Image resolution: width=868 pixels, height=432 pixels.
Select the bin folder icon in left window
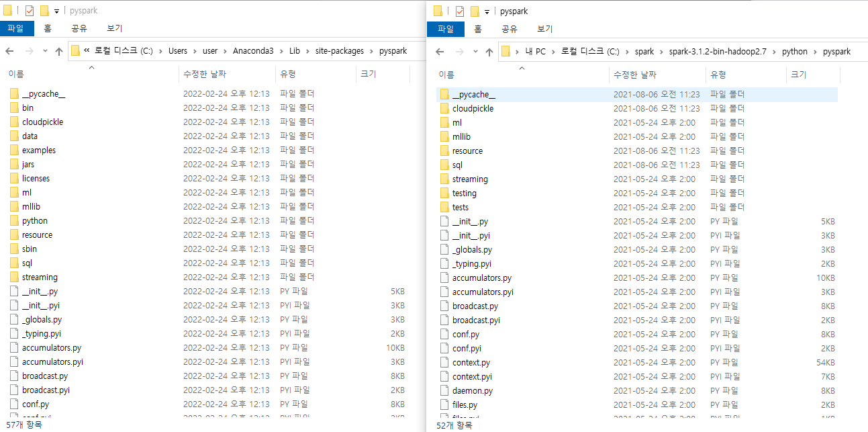(15, 107)
